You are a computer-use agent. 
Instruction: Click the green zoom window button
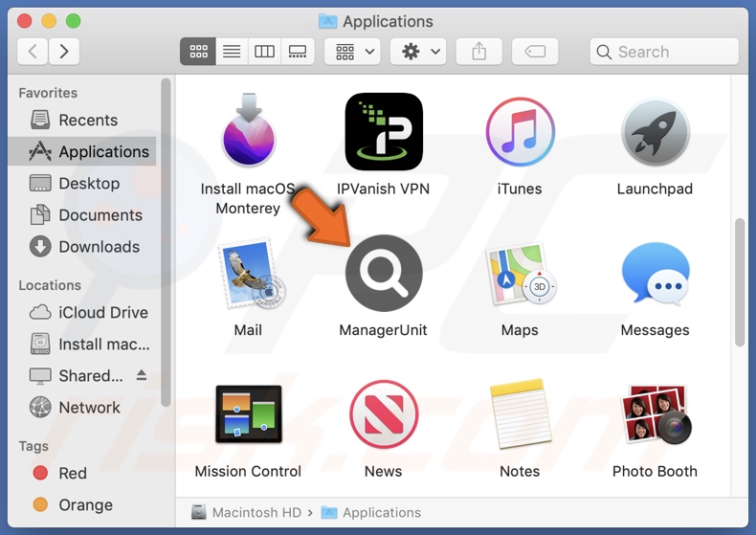pyautogui.click(x=74, y=21)
